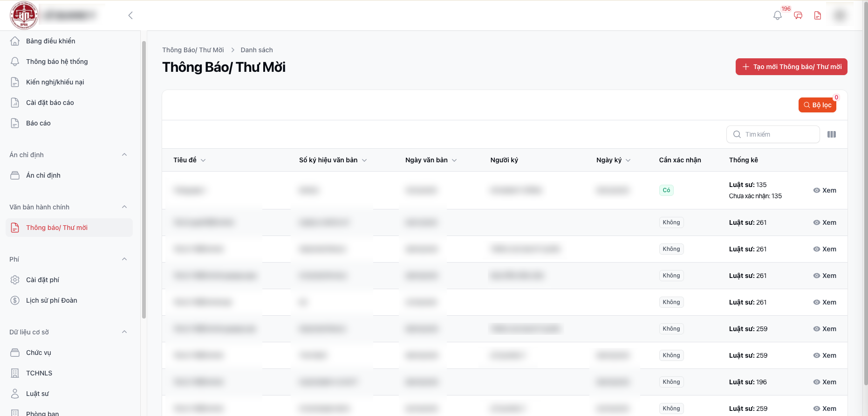868x416 pixels.
Task: Click Xem on the Luật sư: 196 row
Action: coord(825,382)
